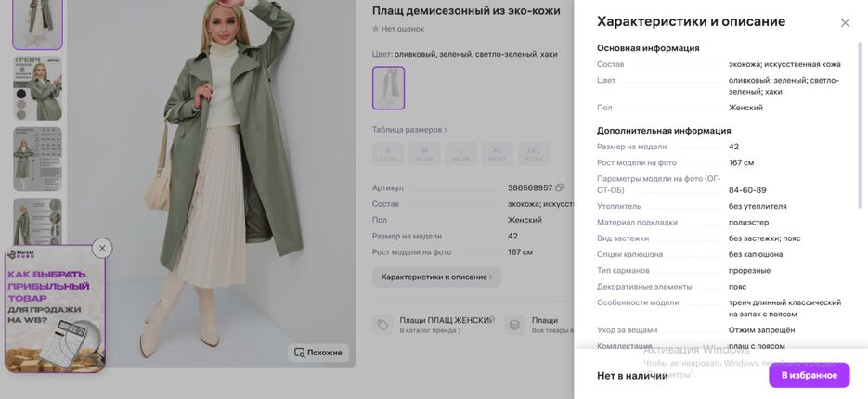This screenshot has width=868, height=399.
Task: Open Таблица размеров chevron link
Action: click(409, 130)
